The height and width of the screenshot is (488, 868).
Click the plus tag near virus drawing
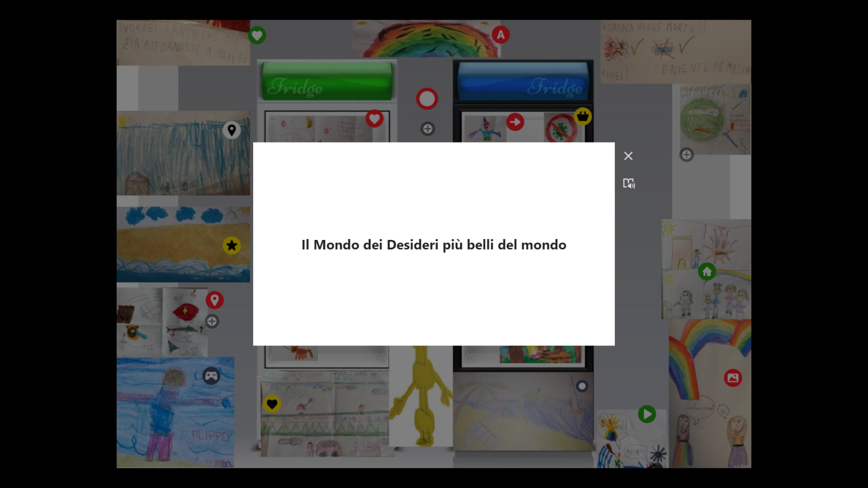click(687, 155)
